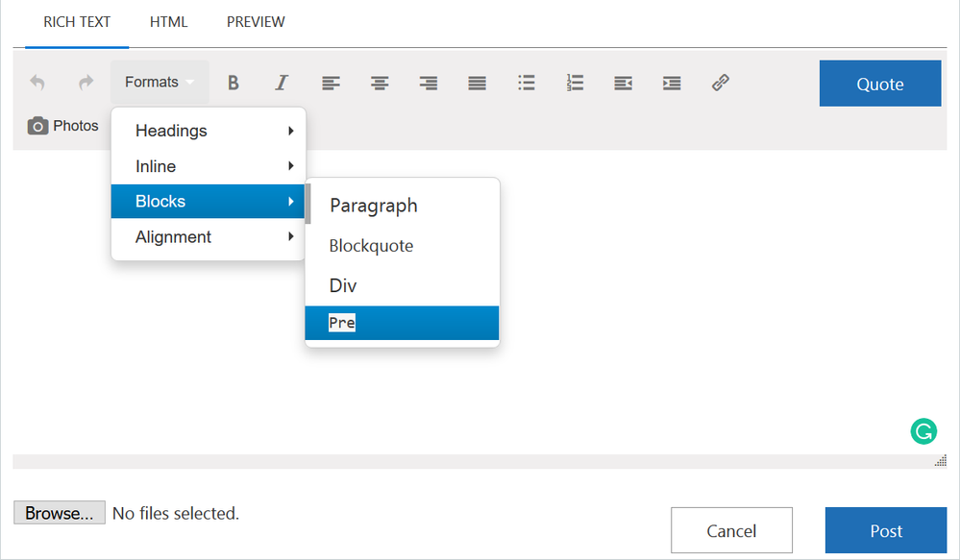The height and width of the screenshot is (560, 960).
Task: Open the Blocks submenu
Action: [209, 202]
